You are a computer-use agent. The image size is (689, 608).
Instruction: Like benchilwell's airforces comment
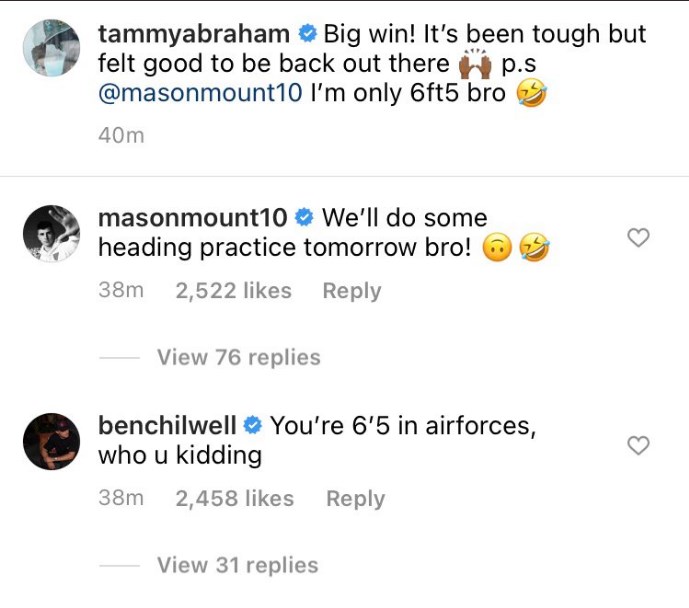pyautogui.click(x=637, y=445)
